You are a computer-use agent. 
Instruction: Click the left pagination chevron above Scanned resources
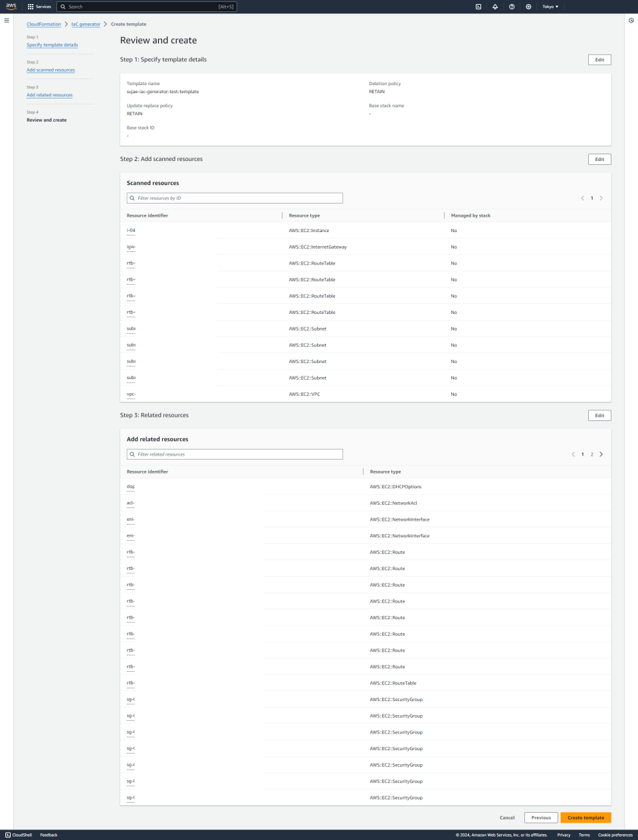point(582,198)
